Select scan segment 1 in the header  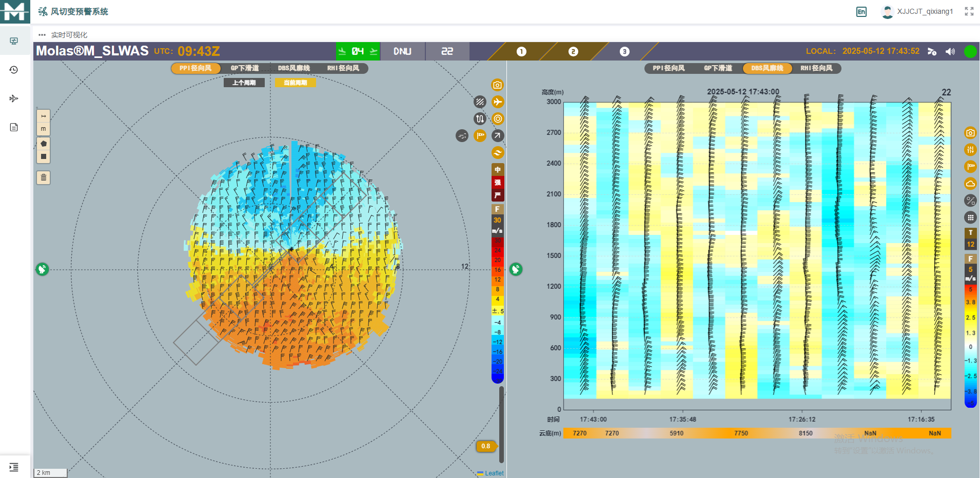[521, 51]
